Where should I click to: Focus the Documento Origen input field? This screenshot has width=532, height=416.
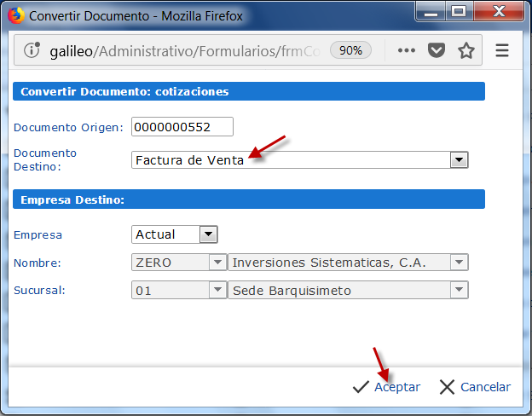[182, 127]
